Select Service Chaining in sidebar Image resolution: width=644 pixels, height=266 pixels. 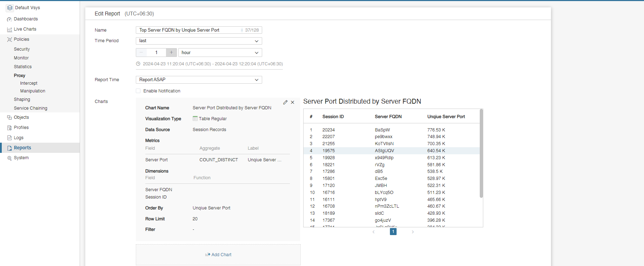tap(31, 108)
